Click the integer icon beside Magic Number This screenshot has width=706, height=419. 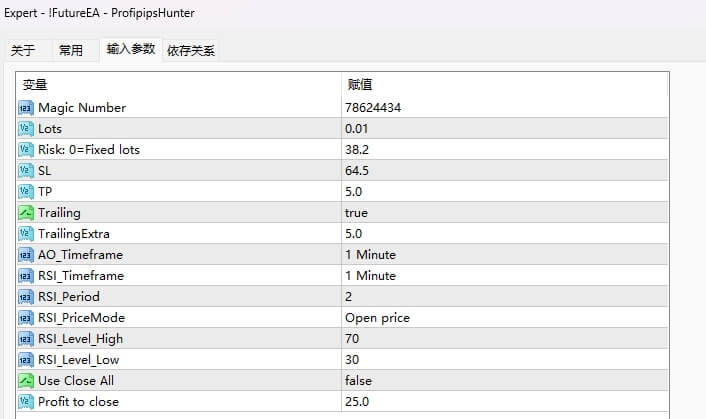click(x=26, y=108)
